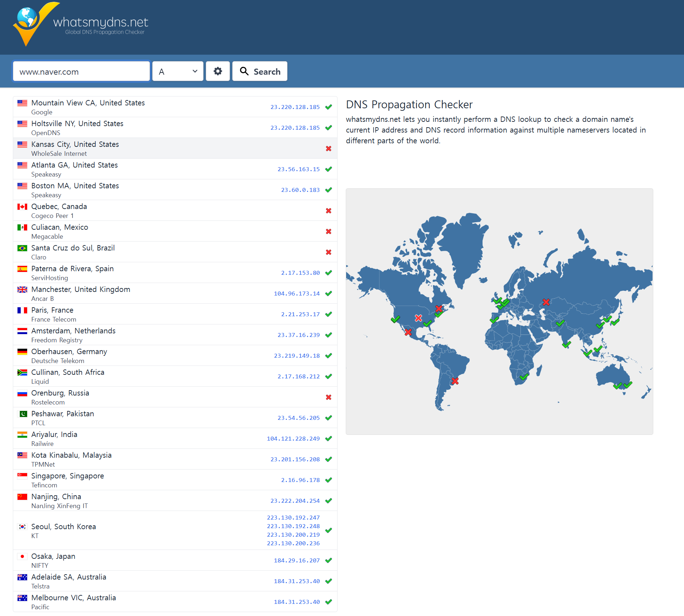Image resolution: width=684 pixels, height=616 pixels.
Task: Click the green check for Manchester row
Action: click(x=329, y=293)
